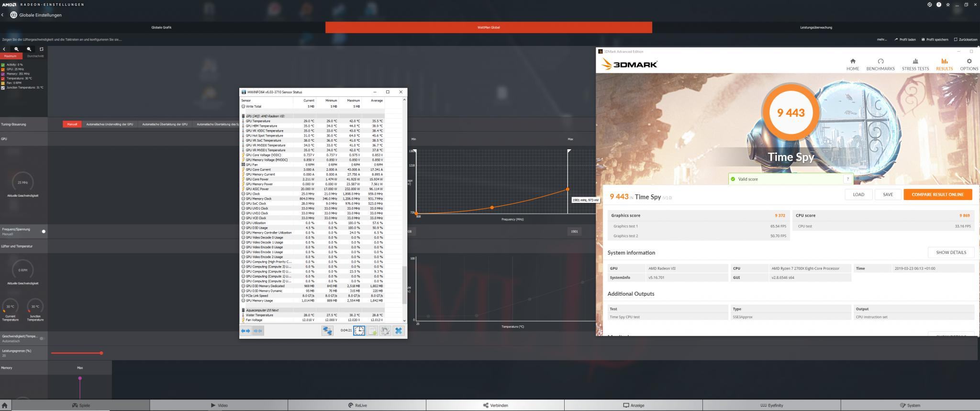980x411 pixels.
Task: Select Automatische Übertaktung der GPU
Action: coord(165,124)
